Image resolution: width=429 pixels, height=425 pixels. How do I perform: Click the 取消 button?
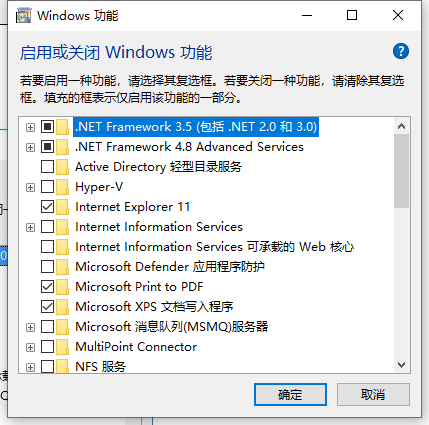(x=373, y=395)
